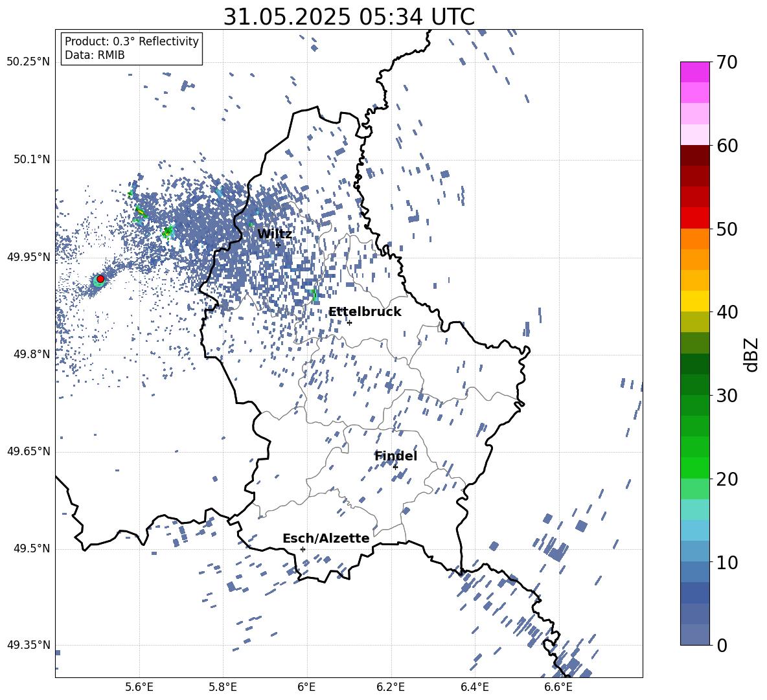Click the 6°E longitude label
Viewport: 767px width, 700px height.
pos(306,687)
